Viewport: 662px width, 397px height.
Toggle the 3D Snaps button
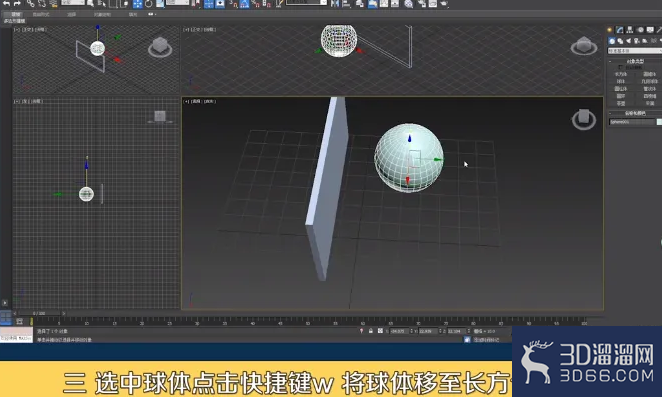pyautogui.click(x=233, y=4)
